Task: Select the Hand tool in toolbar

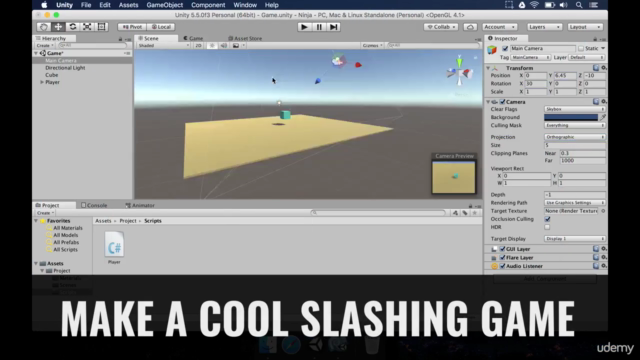Action: pos(44,27)
